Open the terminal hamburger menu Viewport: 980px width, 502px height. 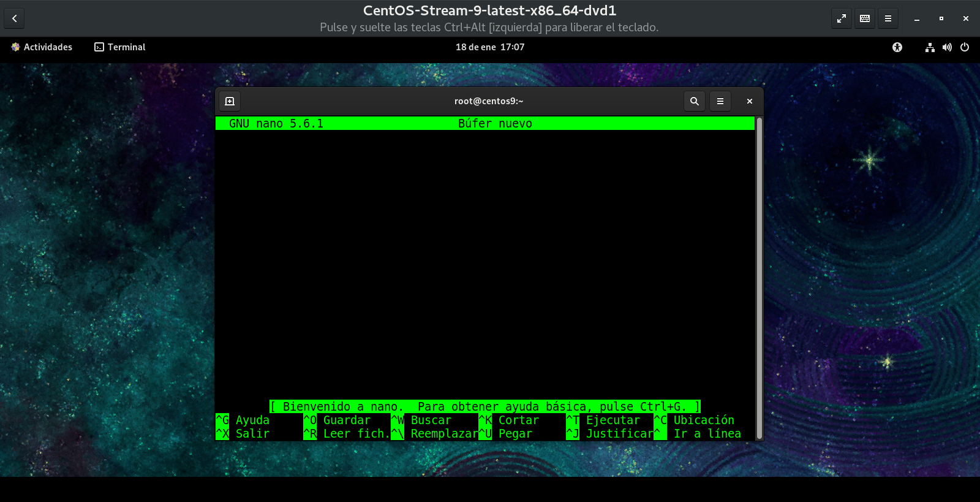click(720, 101)
